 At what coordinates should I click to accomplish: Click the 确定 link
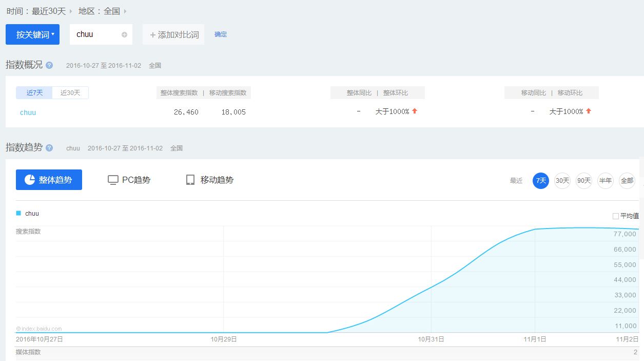(221, 34)
